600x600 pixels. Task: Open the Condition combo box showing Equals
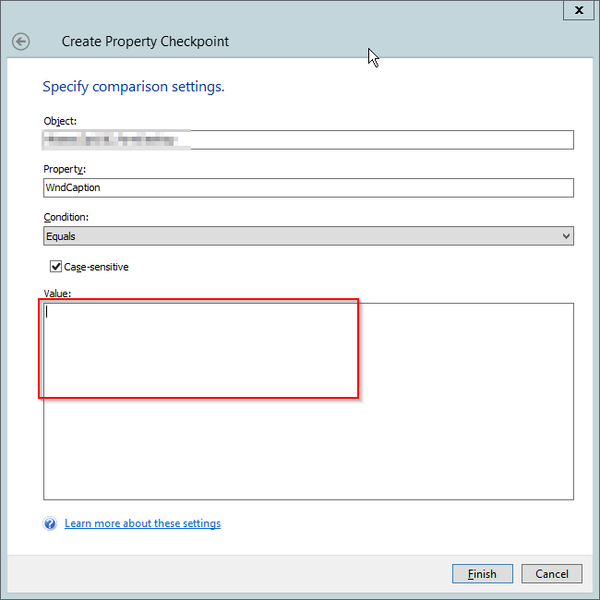tap(300, 236)
